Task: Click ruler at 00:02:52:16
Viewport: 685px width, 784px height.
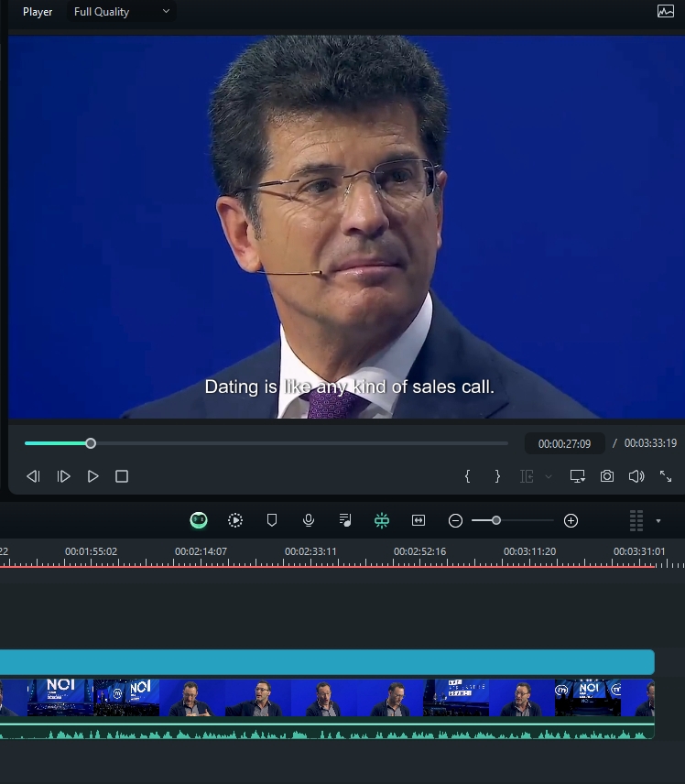Action: coord(419,551)
